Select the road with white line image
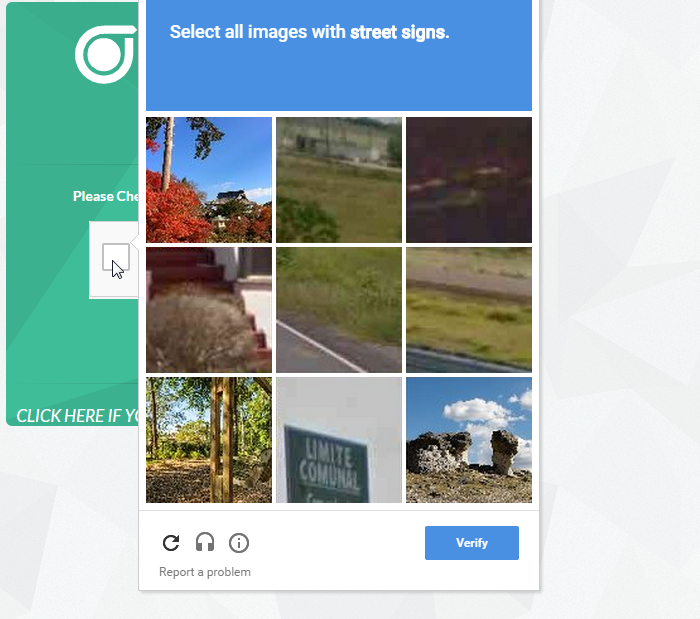Image resolution: width=700 pixels, height=619 pixels. (339, 310)
